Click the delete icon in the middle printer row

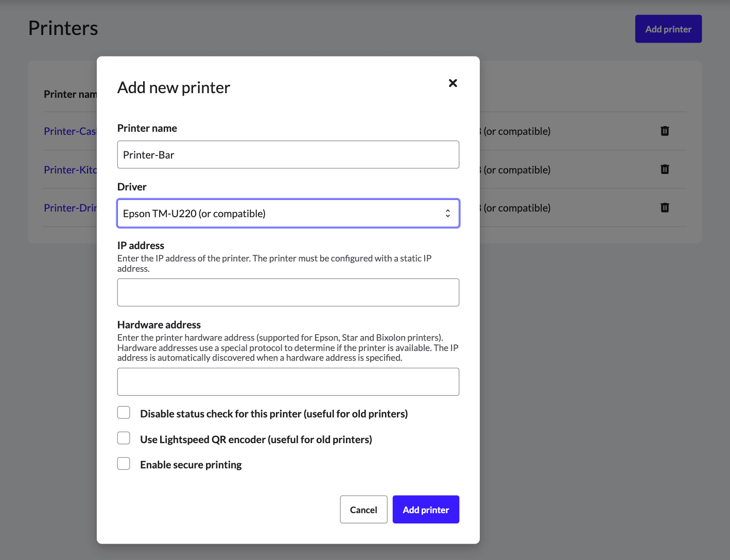click(665, 169)
